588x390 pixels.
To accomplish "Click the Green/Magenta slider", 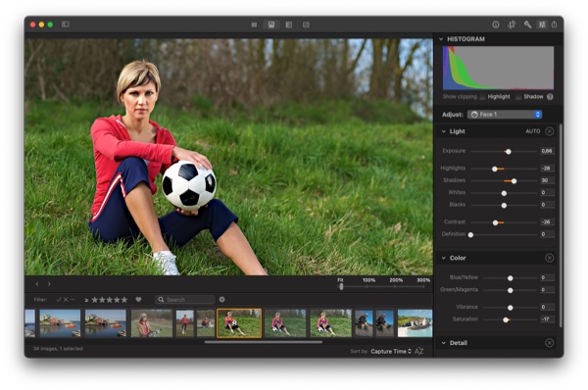I will pos(510,290).
